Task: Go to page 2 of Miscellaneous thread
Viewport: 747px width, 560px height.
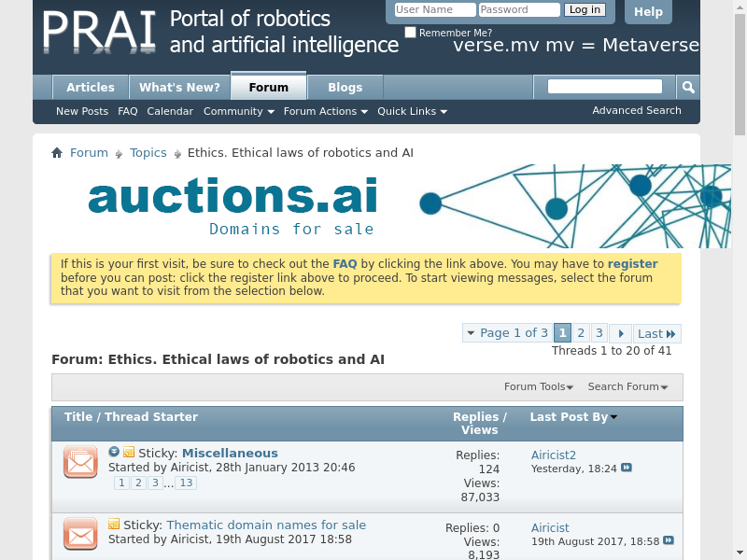Action: coord(138,483)
